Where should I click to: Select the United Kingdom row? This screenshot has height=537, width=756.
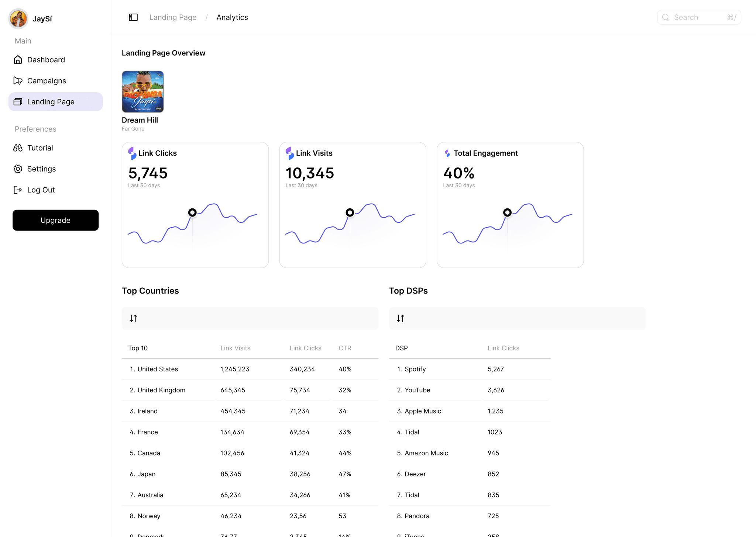coord(250,390)
